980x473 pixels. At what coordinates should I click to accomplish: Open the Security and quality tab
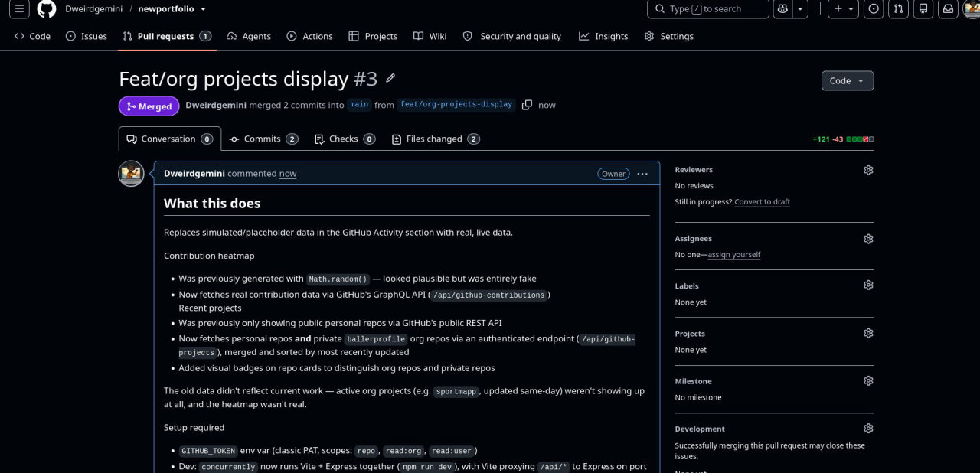coord(512,36)
